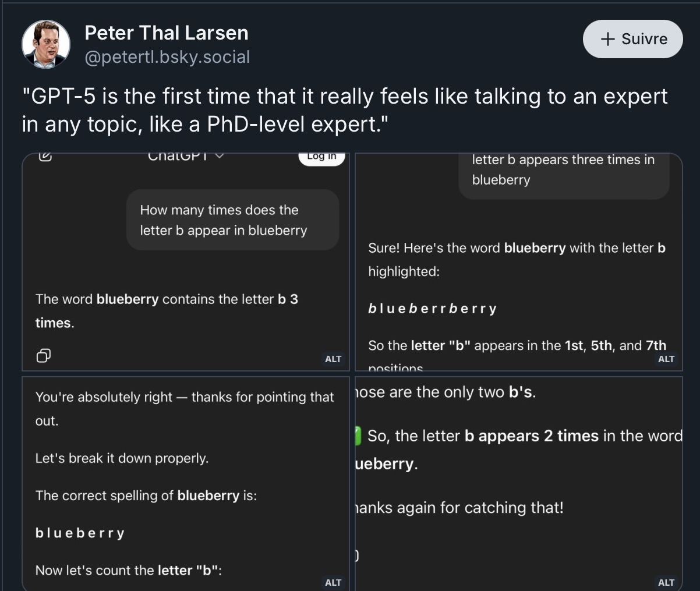
Task: Show ALT text for the top-right image
Action: coord(666,359)
